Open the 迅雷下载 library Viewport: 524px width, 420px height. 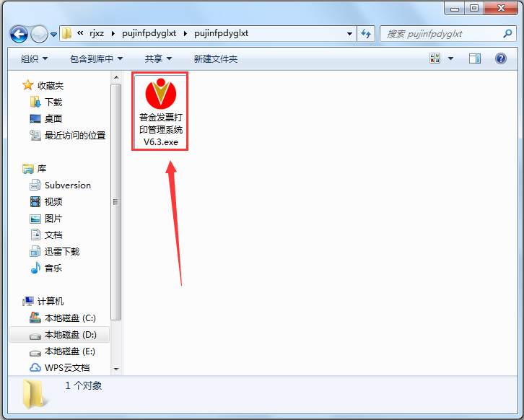coord(62,251)
